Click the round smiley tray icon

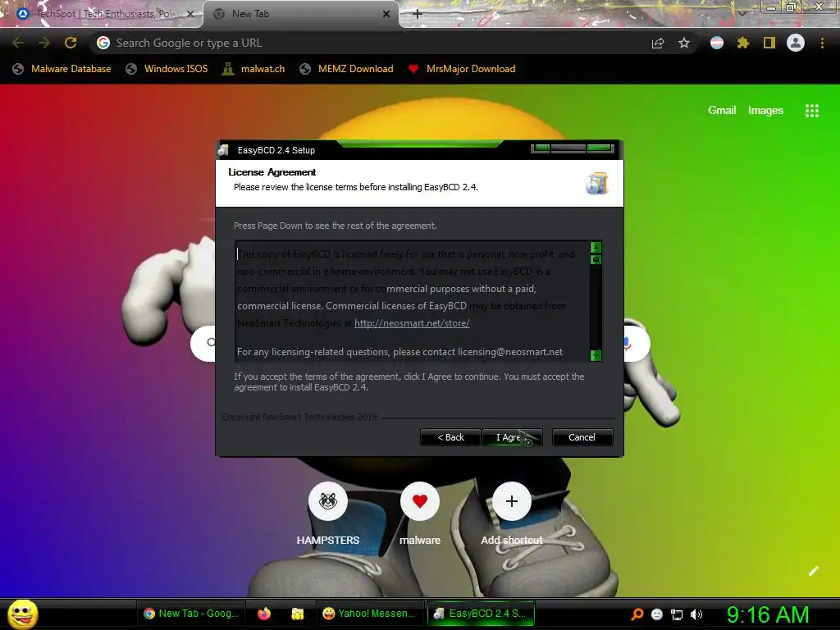click(x=657, y=614)
